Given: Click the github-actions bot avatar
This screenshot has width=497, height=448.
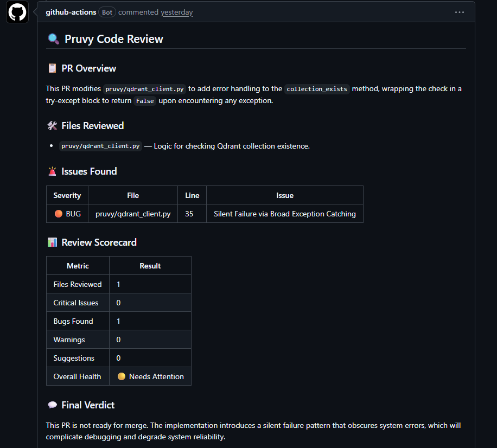Looking at the screenshot, I should 17,12.
